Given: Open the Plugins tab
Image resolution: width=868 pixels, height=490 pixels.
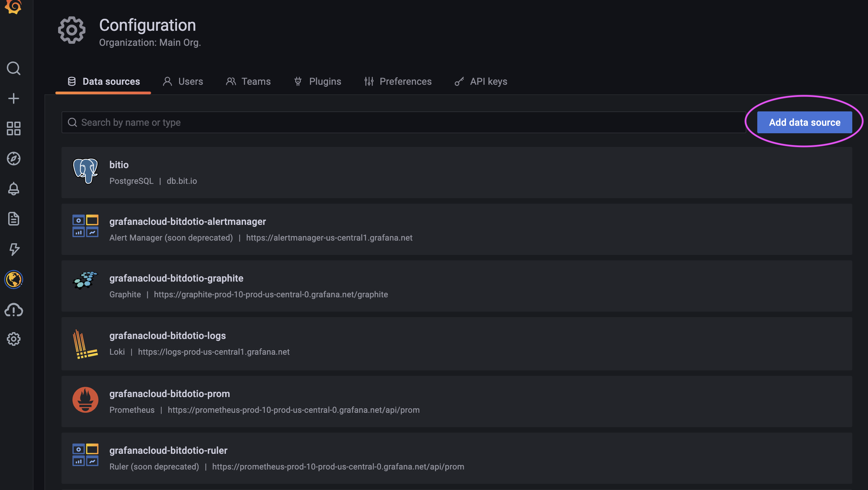Looking at the screenshot, I should tap(318, 81).
